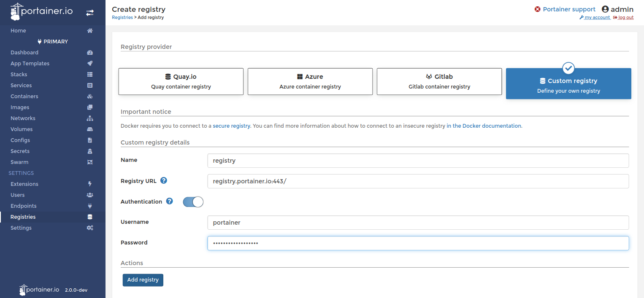Click the App Templates rocket icon
Image resolution: width=644 pixels, height=298 pixels.
click(89, 64)
